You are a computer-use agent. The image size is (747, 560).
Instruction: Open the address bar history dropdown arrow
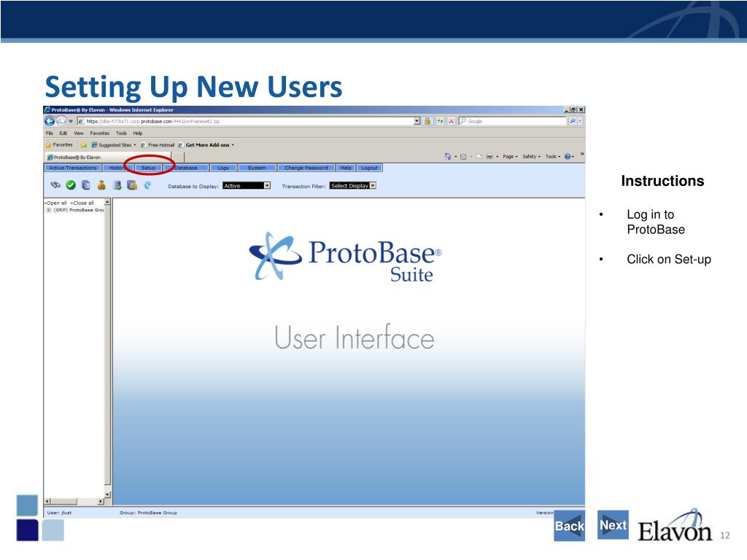click(417, 121)
